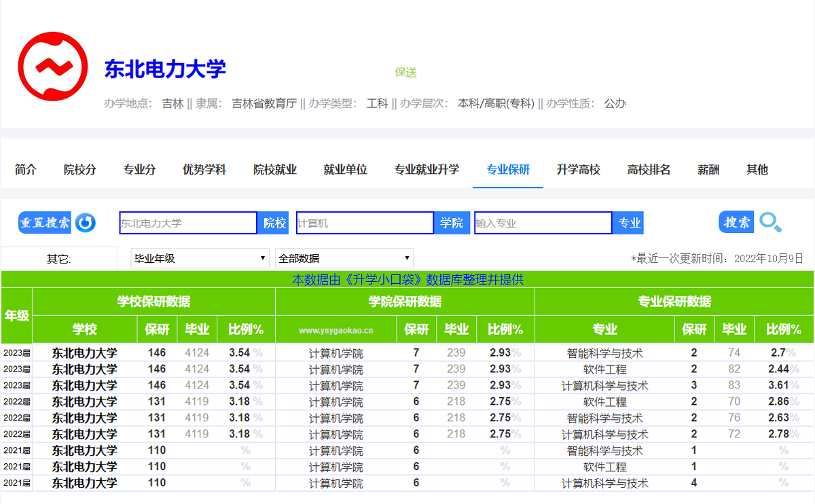This screenshot has height=504, width=815.
Task: Switch to the 专业分 tab
Action: point(139,170)
